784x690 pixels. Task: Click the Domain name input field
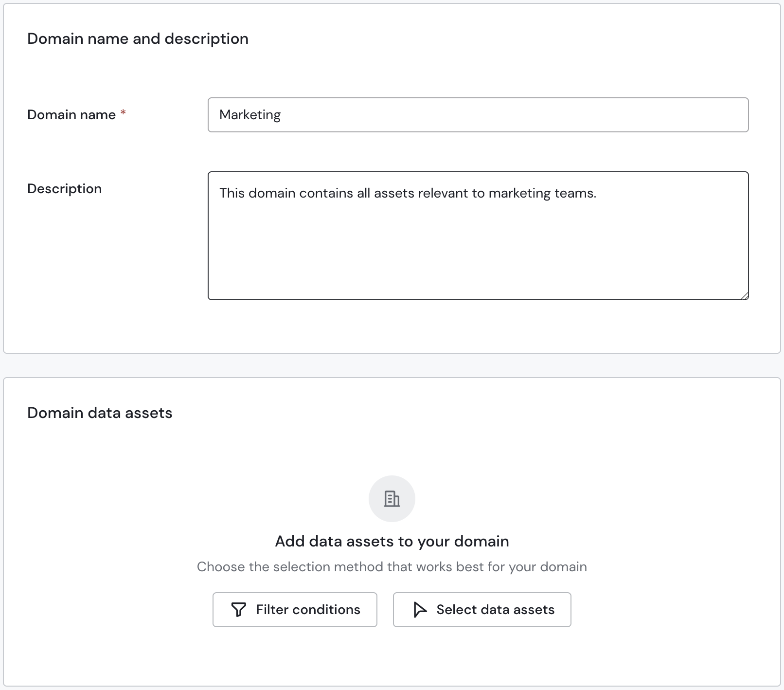pos(478,115)
